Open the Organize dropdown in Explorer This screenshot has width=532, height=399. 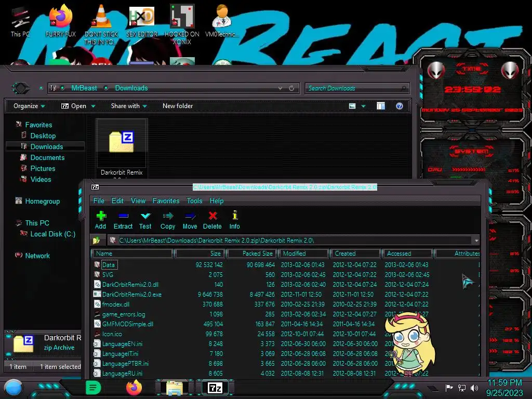click(29, 106)
